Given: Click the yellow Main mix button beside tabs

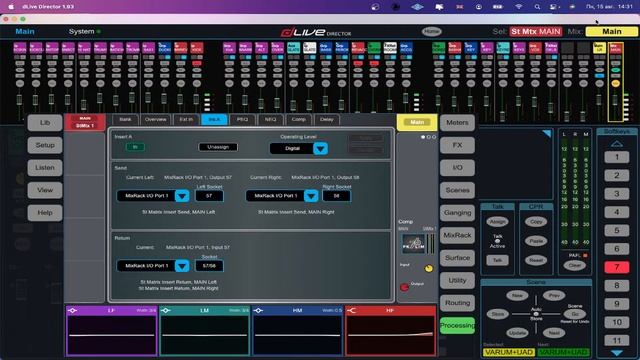Looking at the screenshot, I should tap(417, 122).
